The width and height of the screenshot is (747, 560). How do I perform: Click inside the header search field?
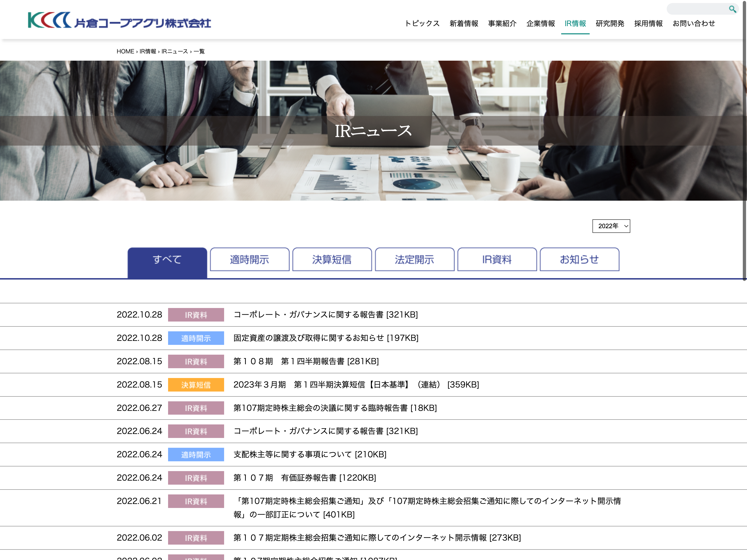pos(696,9)
